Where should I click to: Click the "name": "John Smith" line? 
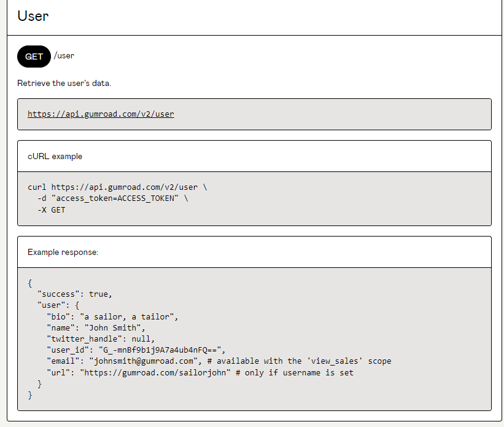tap(96, 328)
